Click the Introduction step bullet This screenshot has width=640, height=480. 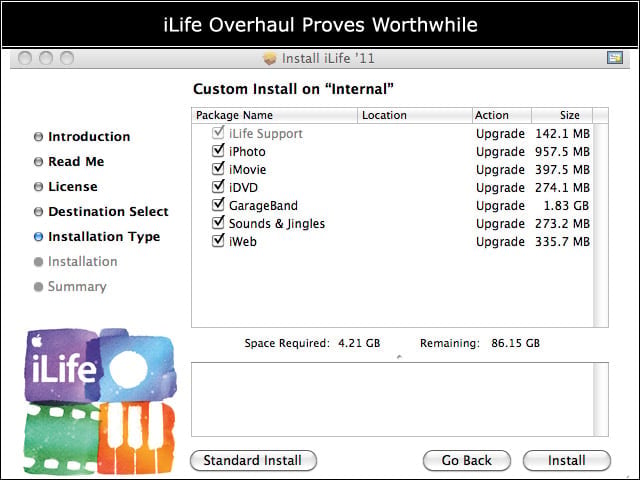[x=38, y=137]
